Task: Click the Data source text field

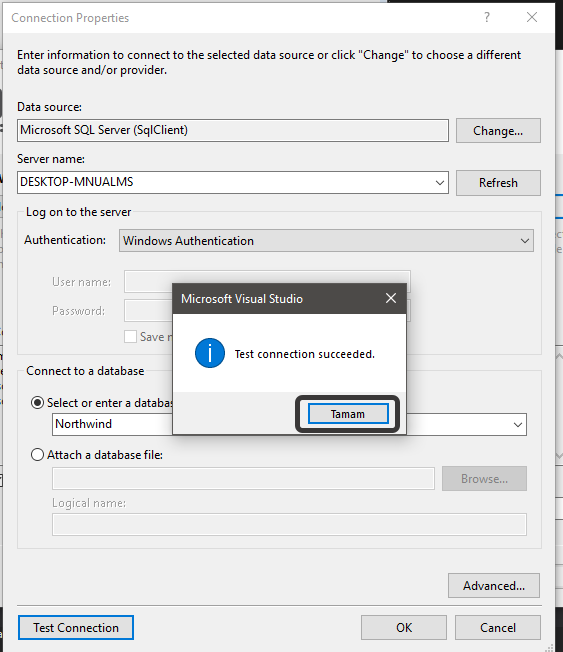Action: pyautogui.click(x=233, y=131)
